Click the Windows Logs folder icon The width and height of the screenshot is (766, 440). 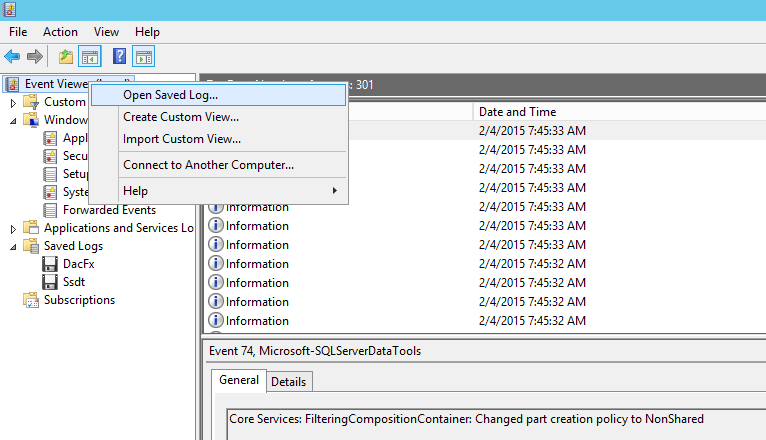click(31, 120)
